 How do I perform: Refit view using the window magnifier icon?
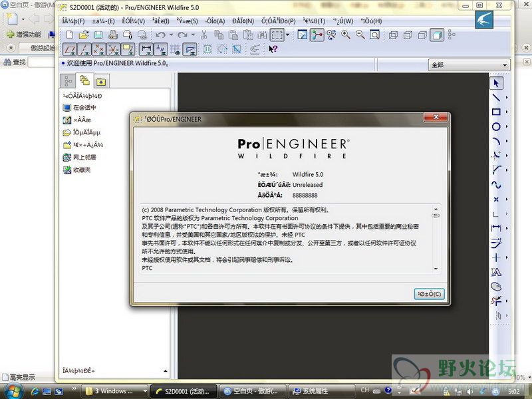click(374, 35)
